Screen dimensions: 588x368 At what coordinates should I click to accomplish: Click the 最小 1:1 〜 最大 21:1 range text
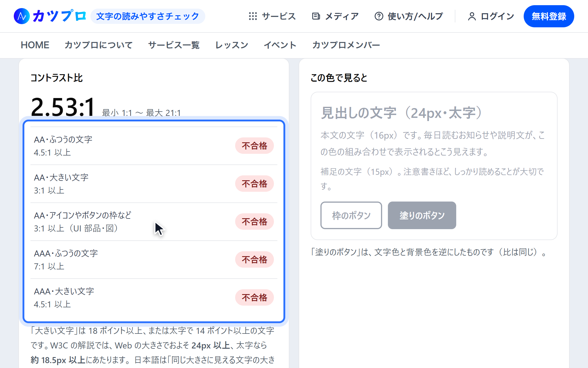(x=142, y=113)
